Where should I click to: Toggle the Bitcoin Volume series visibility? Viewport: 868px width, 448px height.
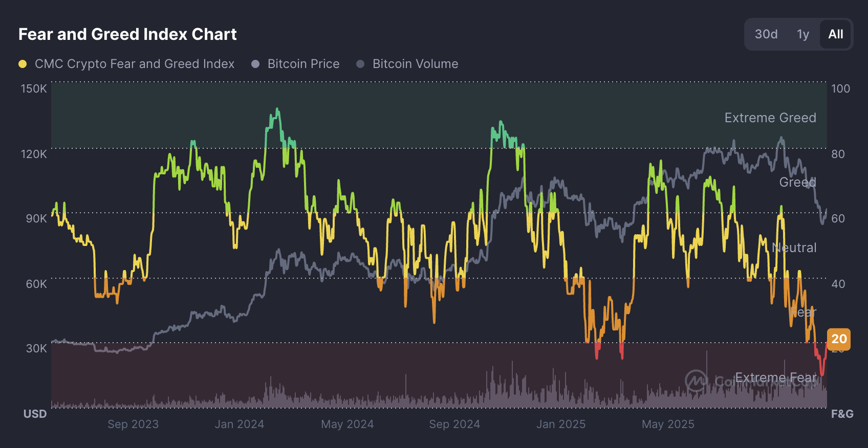(415, 64)
